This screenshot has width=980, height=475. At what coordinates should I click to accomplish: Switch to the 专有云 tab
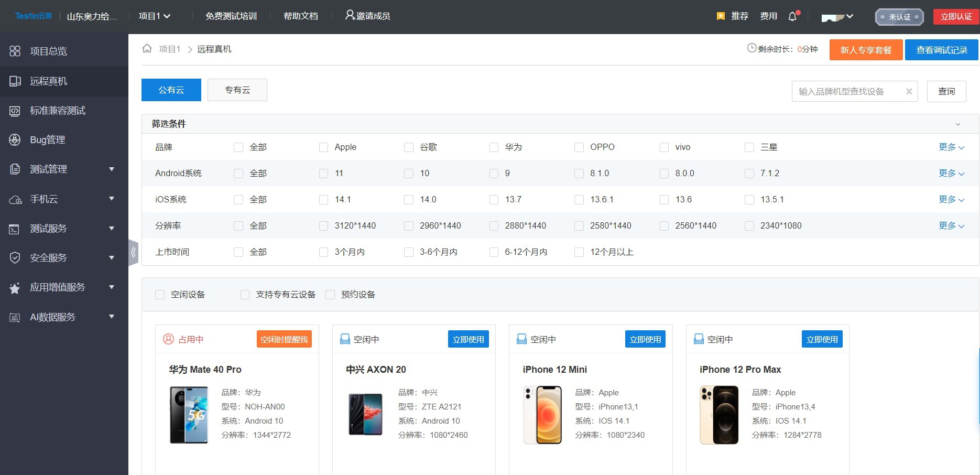[x=237, y=90]
